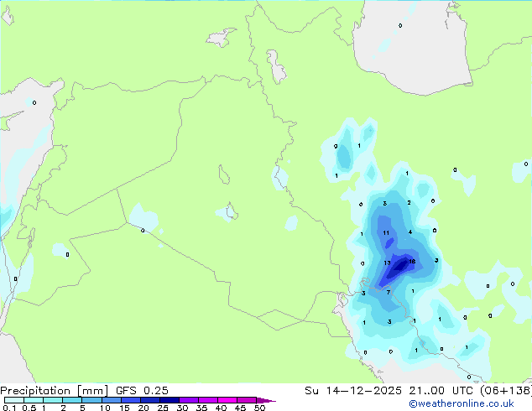Click legend scale label "25"

tap(163, 408)
